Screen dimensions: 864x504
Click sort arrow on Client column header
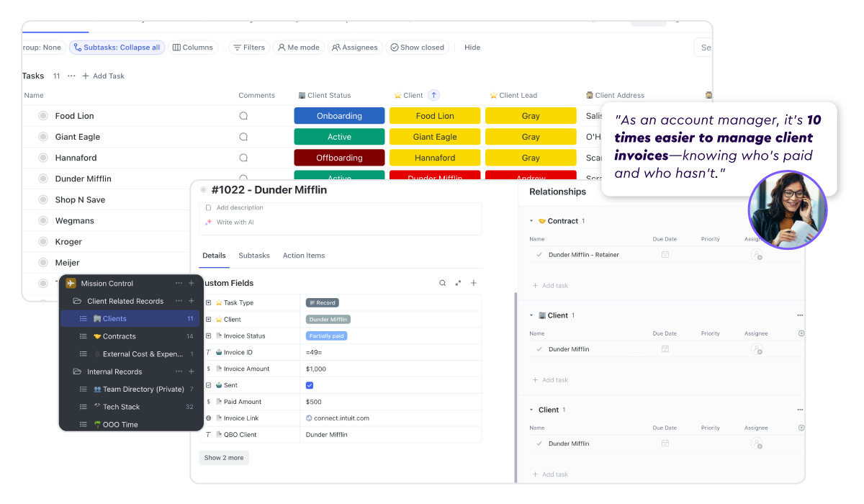coord(433,95)
